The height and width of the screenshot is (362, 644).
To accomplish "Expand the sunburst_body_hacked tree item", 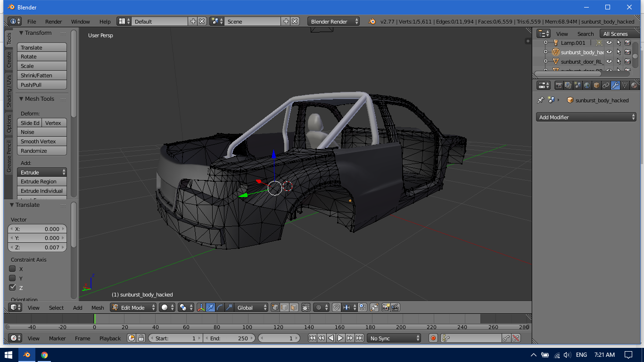I will click(x=546, y=52).
